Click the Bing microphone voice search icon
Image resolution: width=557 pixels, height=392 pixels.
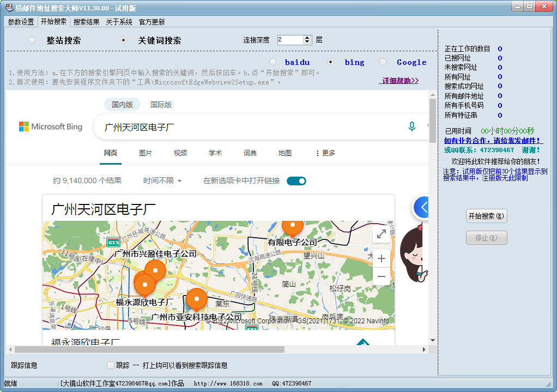pyautogui.click(x=411, y=126)
